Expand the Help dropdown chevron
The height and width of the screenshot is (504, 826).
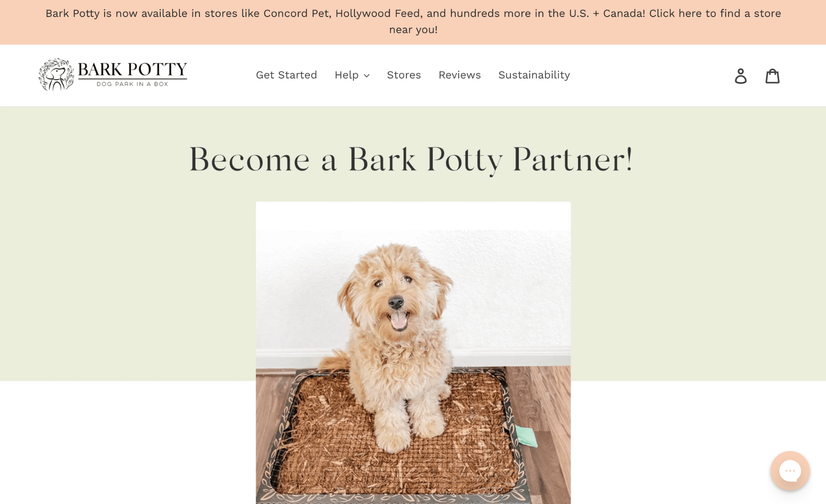(x=367, y=76)
